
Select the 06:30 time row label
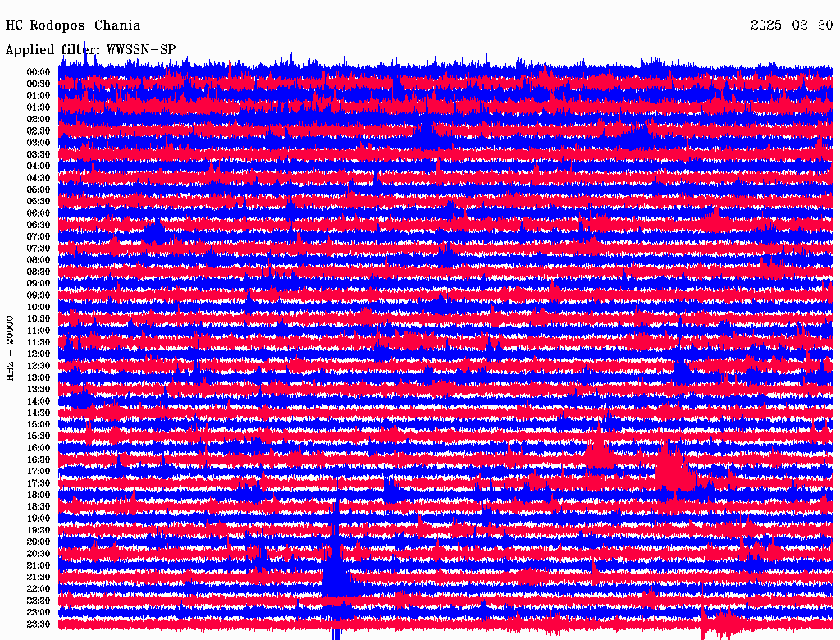(x=39, y=225)
